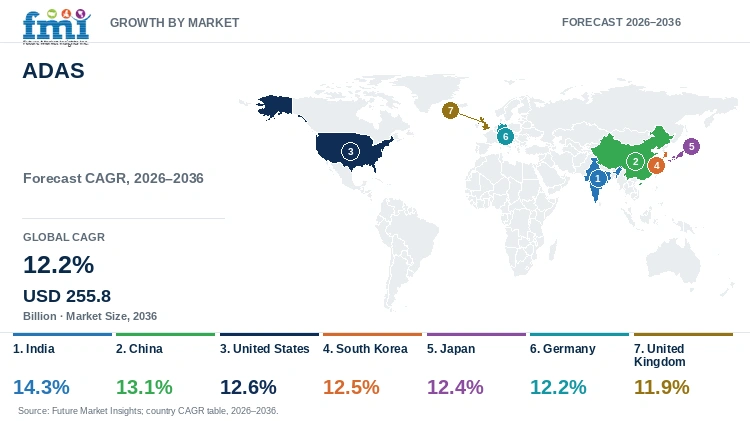Image resolution: width=750 pixels, height=421 pixels.
Task: Click Japan's 12.4% CAGR value
Action: click(455, 387)
